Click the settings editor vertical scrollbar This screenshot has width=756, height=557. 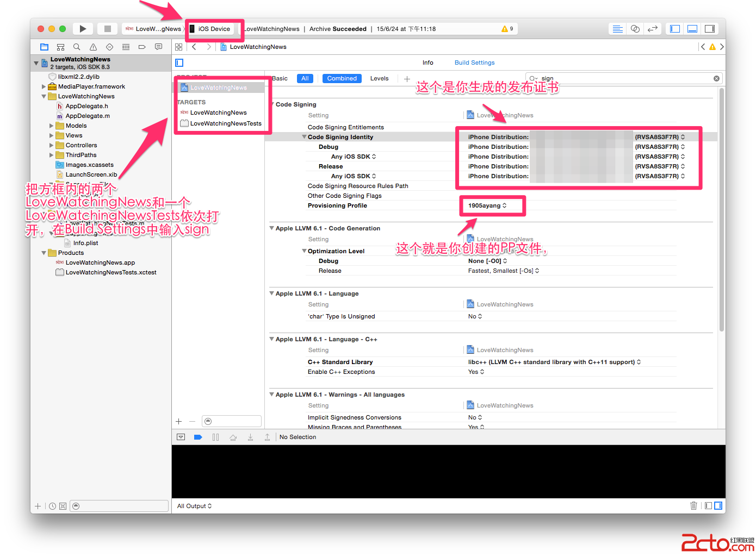(722, 209)
